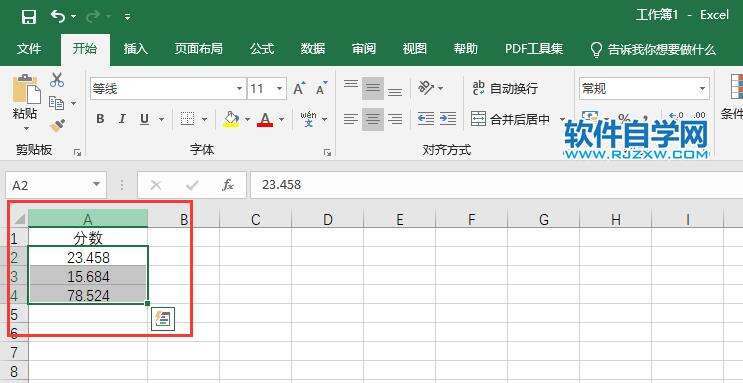The height and width of the screenshot is (383, 743).
Task: Click the Format Painter brush icon
Action: (x=58, y=126)
